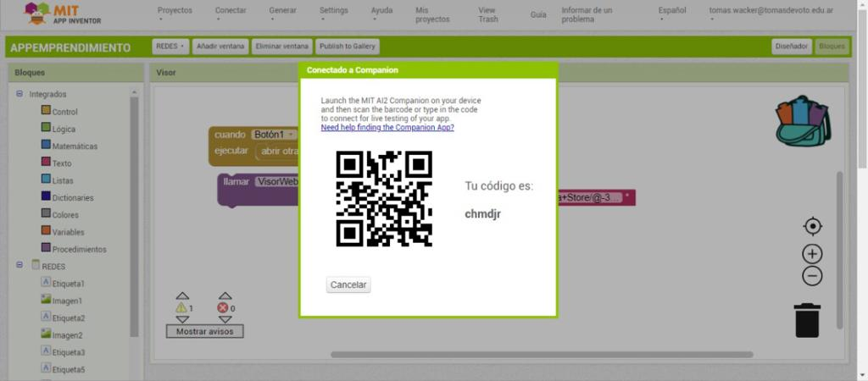Click the trash can icon
Screen dimensions: 868x381
click(x=807, y=320)
